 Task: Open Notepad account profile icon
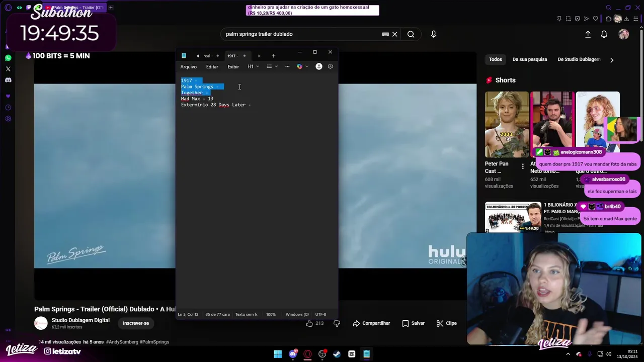point(319,66)
